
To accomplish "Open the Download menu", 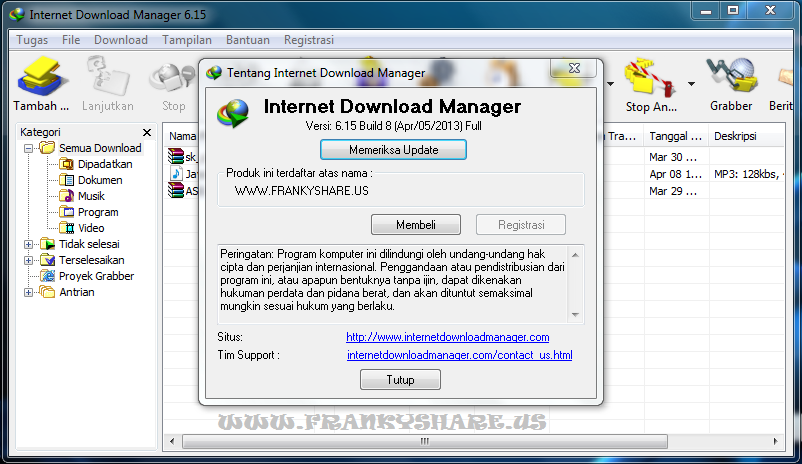I will pyautogui.click(x=121, y=40).
